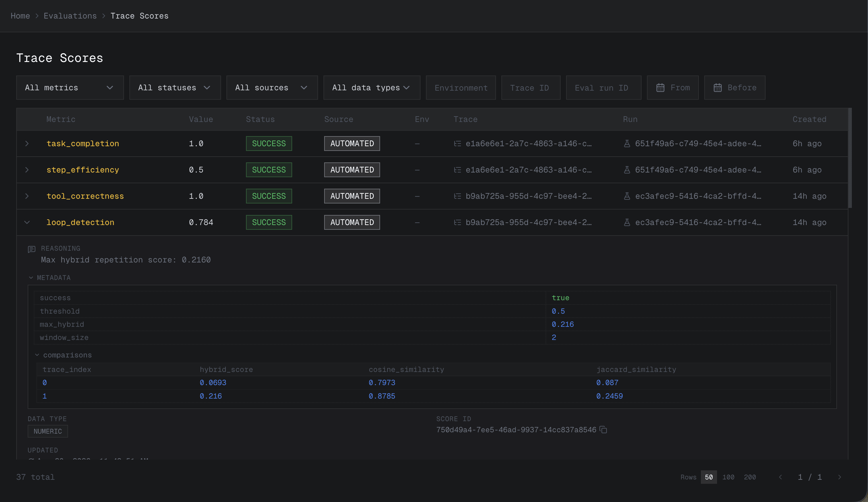Expand the tool_correctness row
Screen dimensions: 868x502
[x=27, y=196]
